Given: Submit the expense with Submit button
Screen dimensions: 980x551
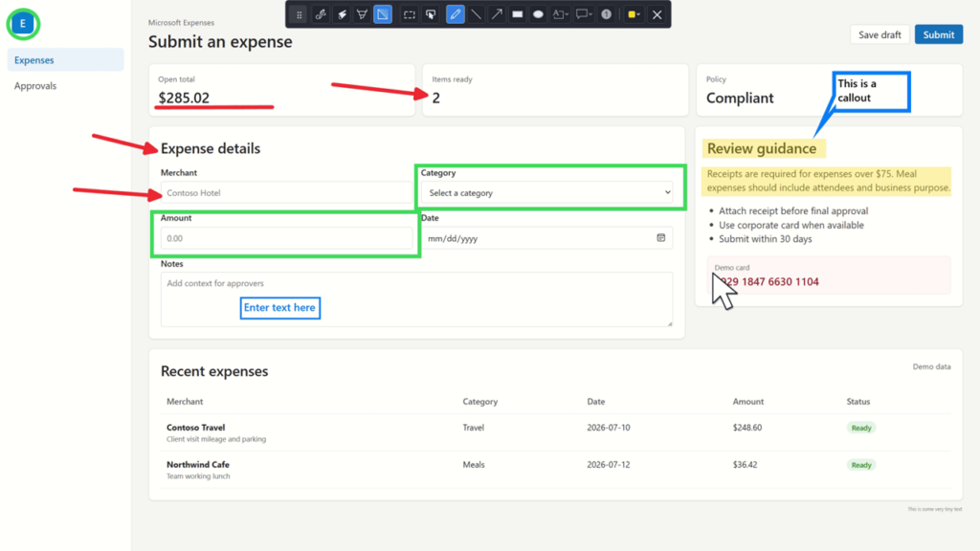Looking at the screenshot, I should point(938,34).
